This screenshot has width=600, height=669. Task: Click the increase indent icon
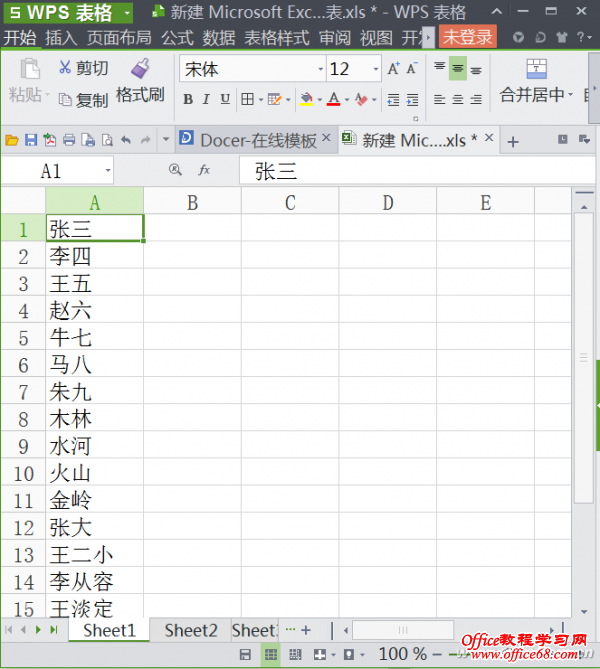tap(412, 100)
